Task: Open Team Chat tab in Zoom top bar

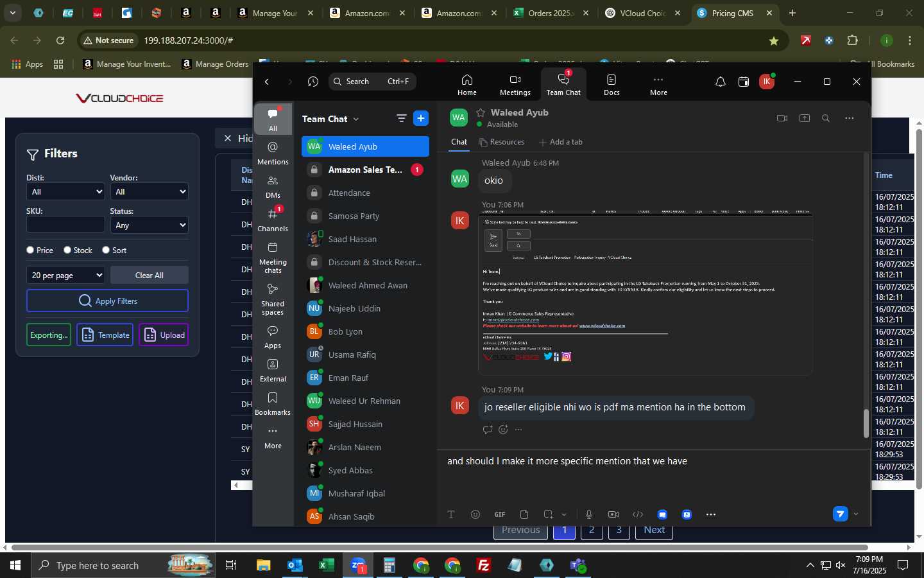Action: [x=563, y=84]
